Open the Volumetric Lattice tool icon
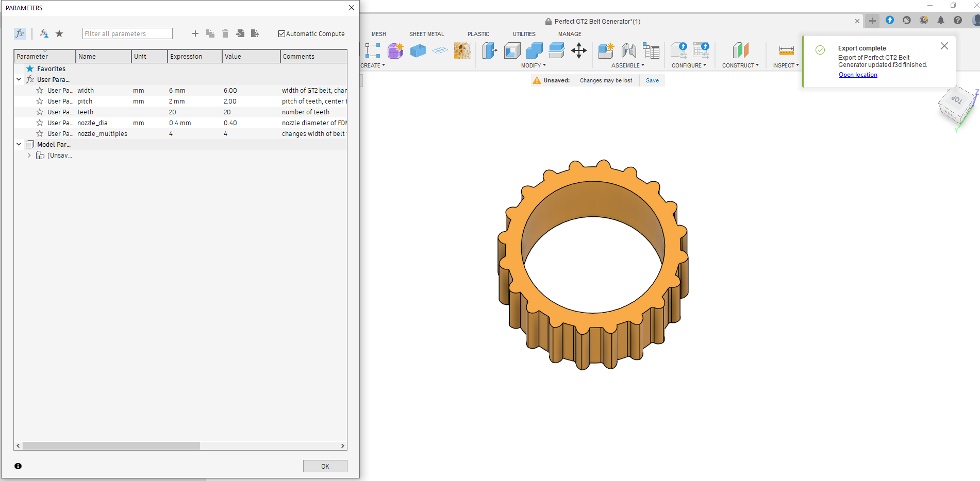The width and height of the screenshot is (980, 481). [462, 50]
